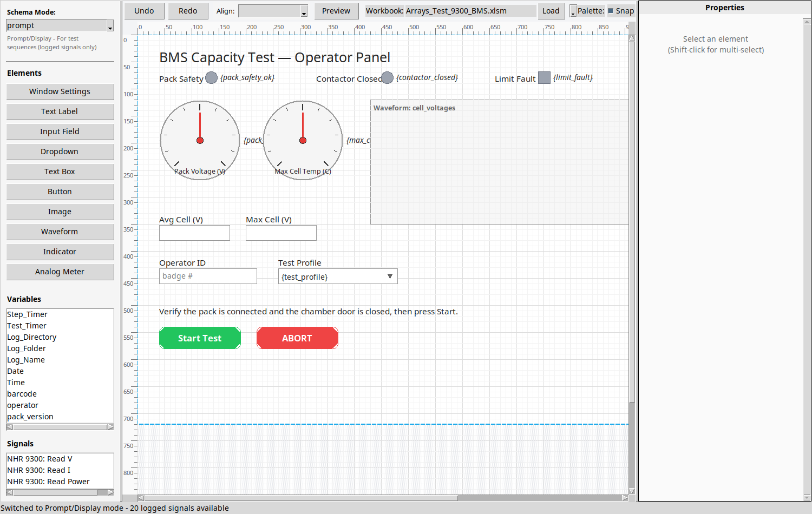
Task: Select the Pack Voltage analog meter
Action: (200, 140)
